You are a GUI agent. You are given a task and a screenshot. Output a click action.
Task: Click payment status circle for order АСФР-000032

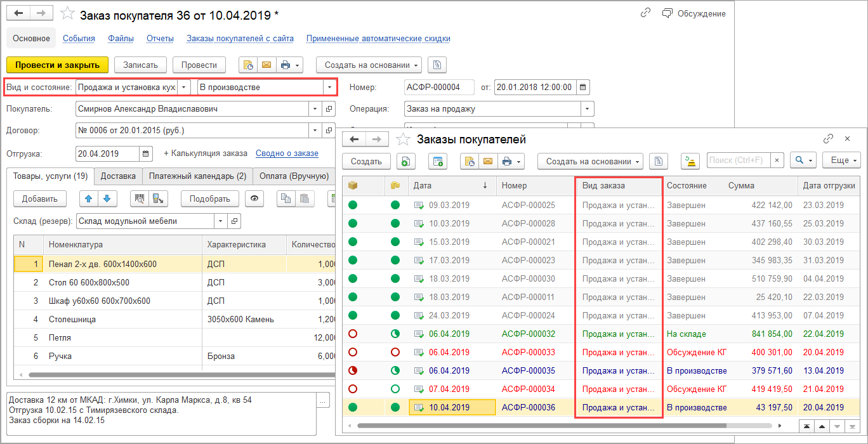click(395, 334)
